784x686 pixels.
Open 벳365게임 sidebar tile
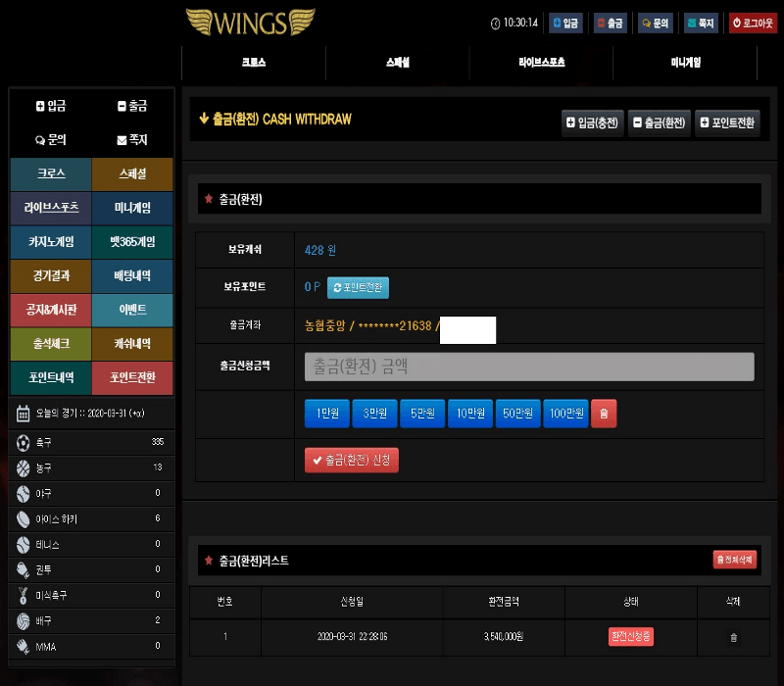[132, 242]
